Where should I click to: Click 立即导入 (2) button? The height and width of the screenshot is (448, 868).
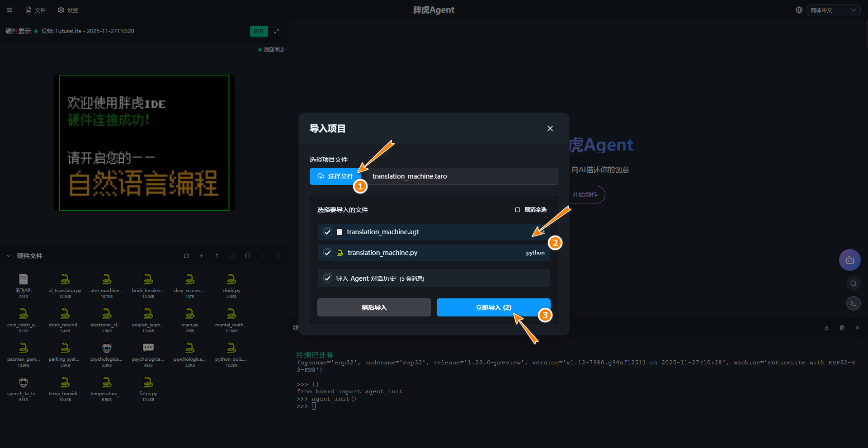pos(493,307)
